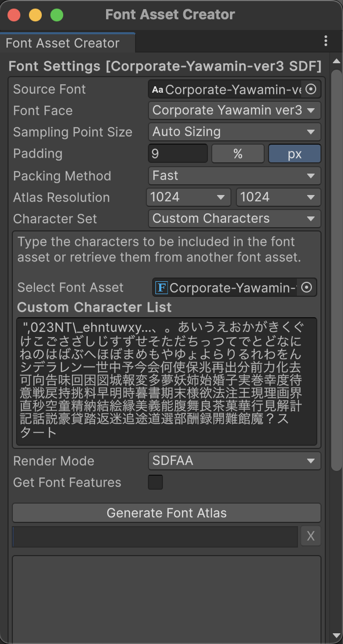The image size is (343, 644).
Task: Change the atlas width resolution dropdown
Action: click(188, 197)
